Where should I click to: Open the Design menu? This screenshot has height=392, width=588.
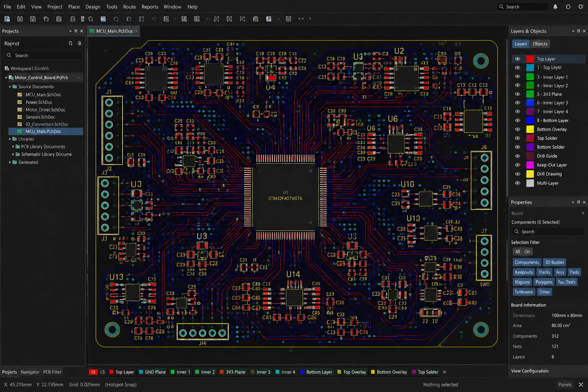[93, 7]
